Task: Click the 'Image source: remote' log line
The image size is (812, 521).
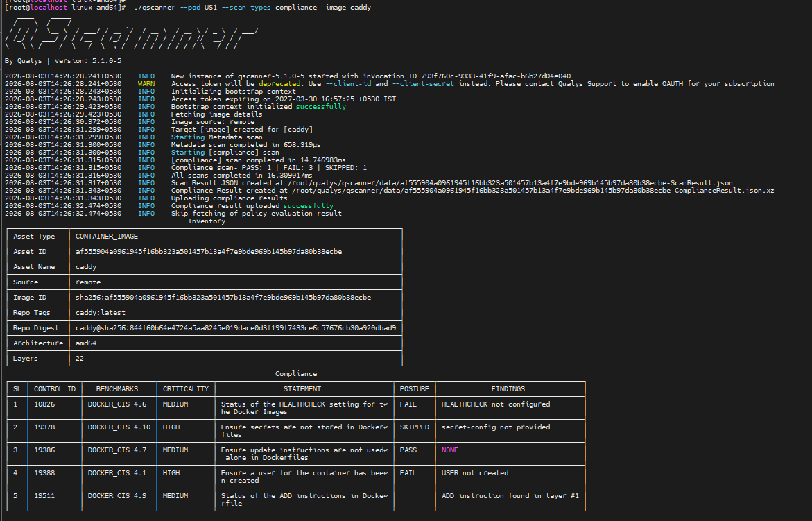Action: [x=213, y=121]
